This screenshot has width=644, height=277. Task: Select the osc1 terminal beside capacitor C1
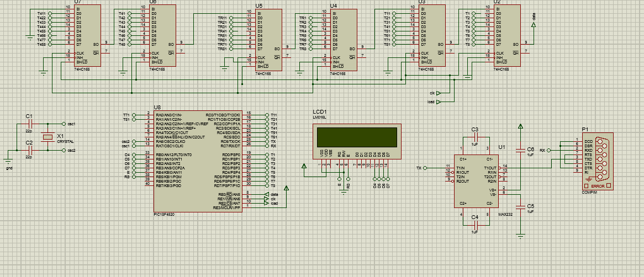click(x=65, y=124)
